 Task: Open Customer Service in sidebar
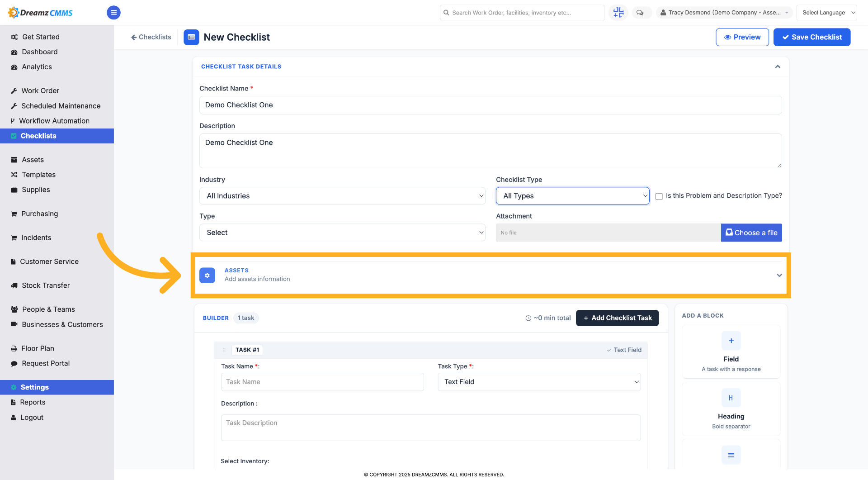(57, 261)
